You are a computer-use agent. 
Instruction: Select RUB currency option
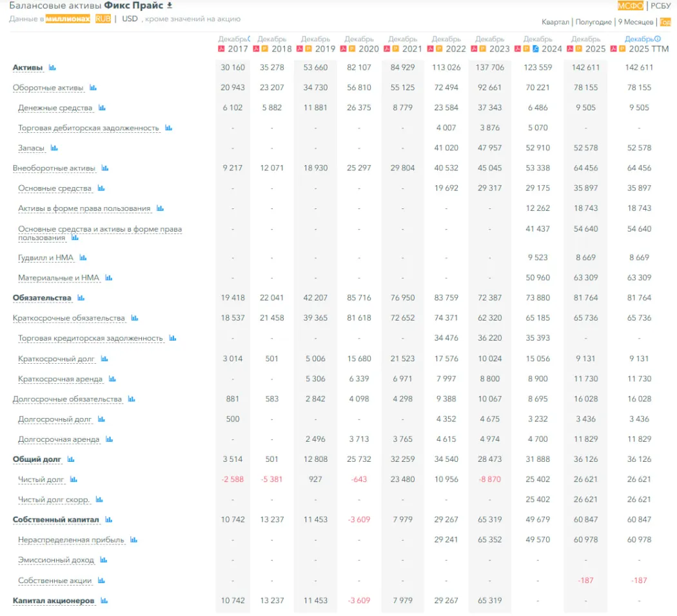pyautogui.click(x=103, y=19)
